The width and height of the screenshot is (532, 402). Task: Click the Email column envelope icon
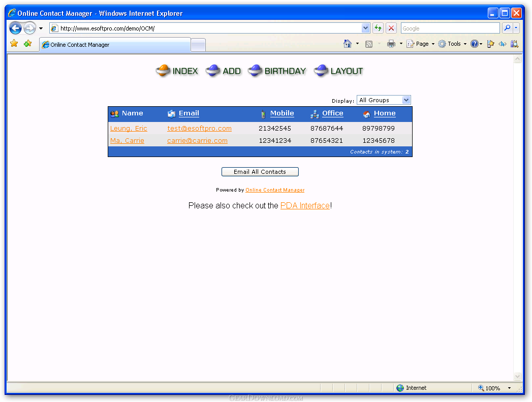tap(172, 114)
